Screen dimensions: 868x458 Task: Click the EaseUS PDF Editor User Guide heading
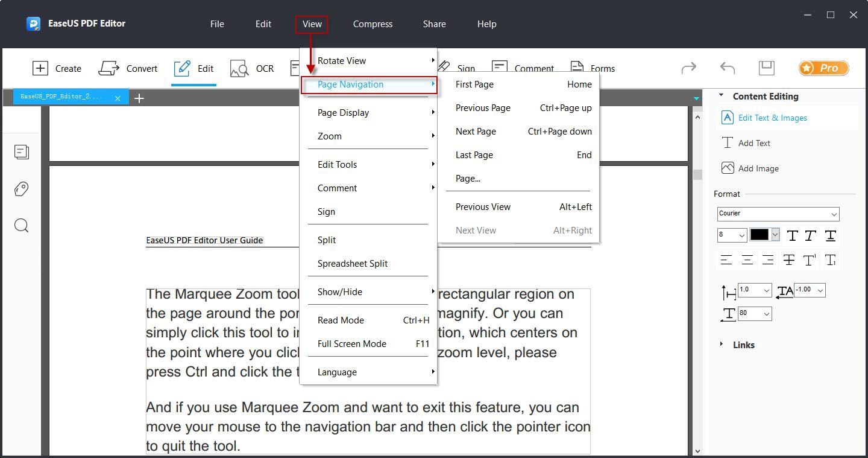204,240
